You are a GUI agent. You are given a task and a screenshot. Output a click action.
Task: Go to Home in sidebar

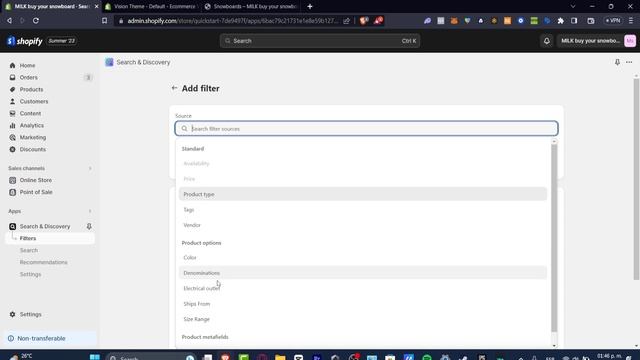27,65
